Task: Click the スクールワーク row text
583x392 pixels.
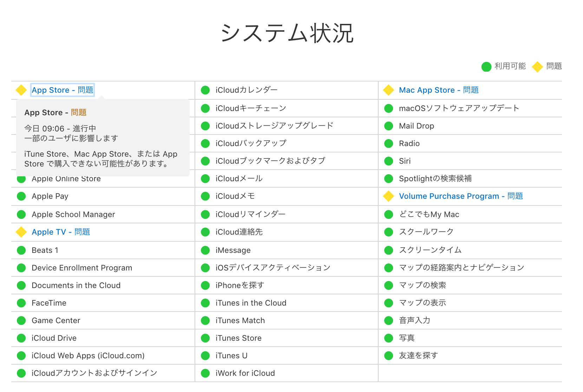Action: (x=426, y=232)
